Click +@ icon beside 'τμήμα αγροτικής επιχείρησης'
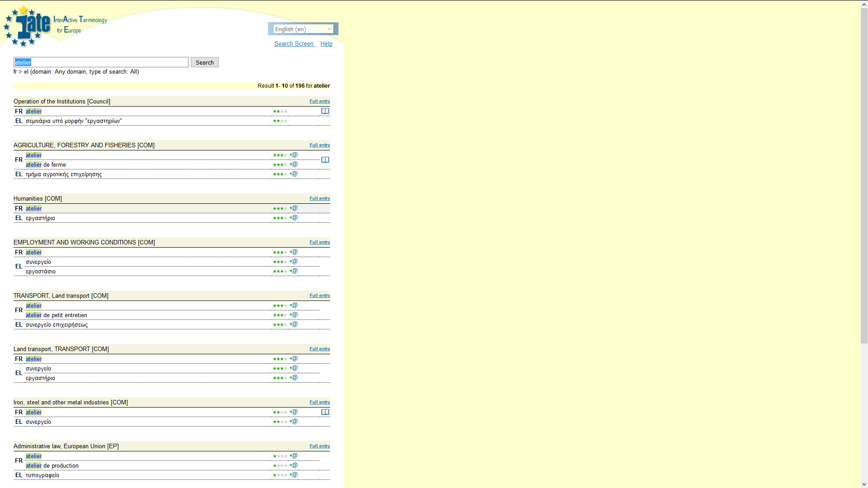 click(x=294, y=174)
